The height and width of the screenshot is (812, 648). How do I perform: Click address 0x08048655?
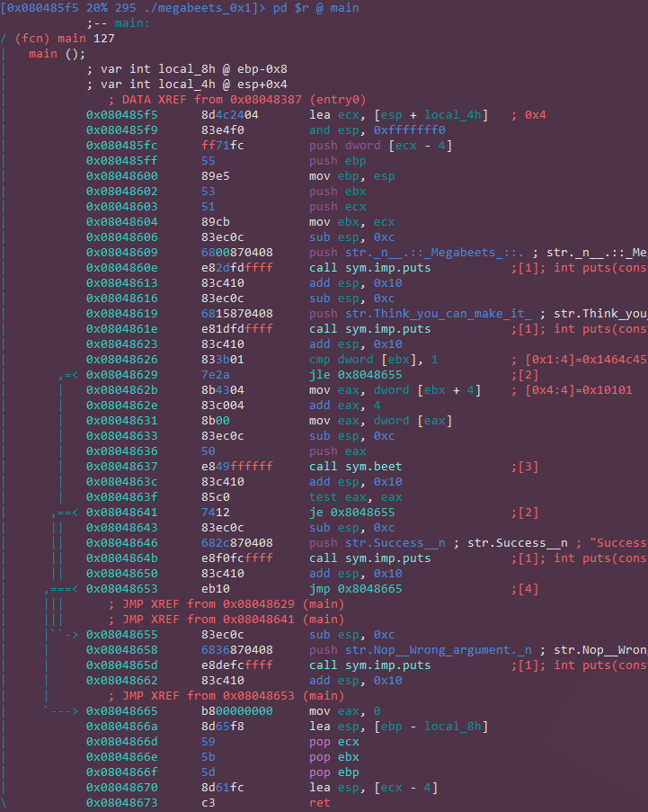coord(121,634)
